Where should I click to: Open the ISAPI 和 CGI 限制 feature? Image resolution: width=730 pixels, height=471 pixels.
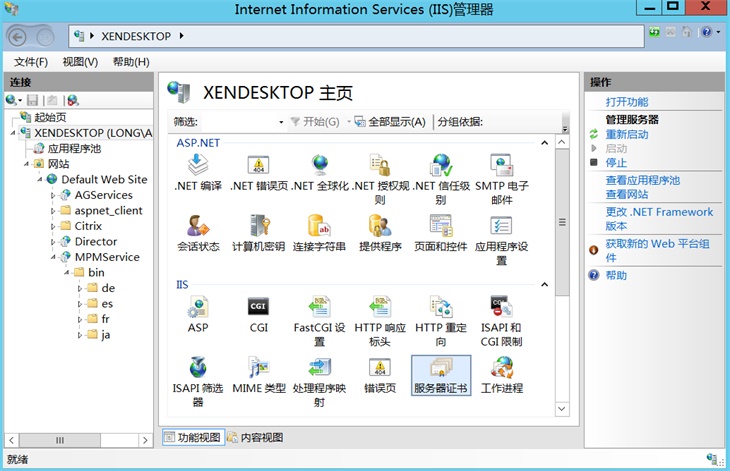tap(501, 322)
